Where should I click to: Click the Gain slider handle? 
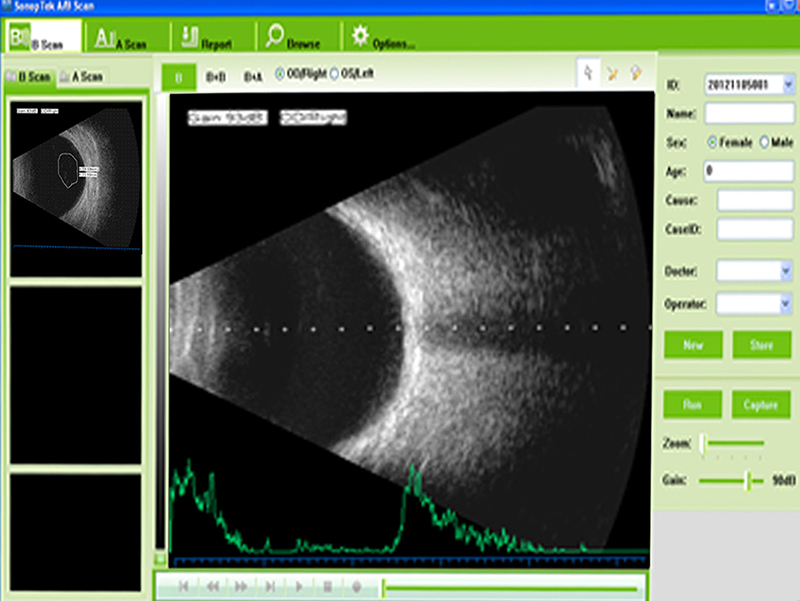coord(747,481)
